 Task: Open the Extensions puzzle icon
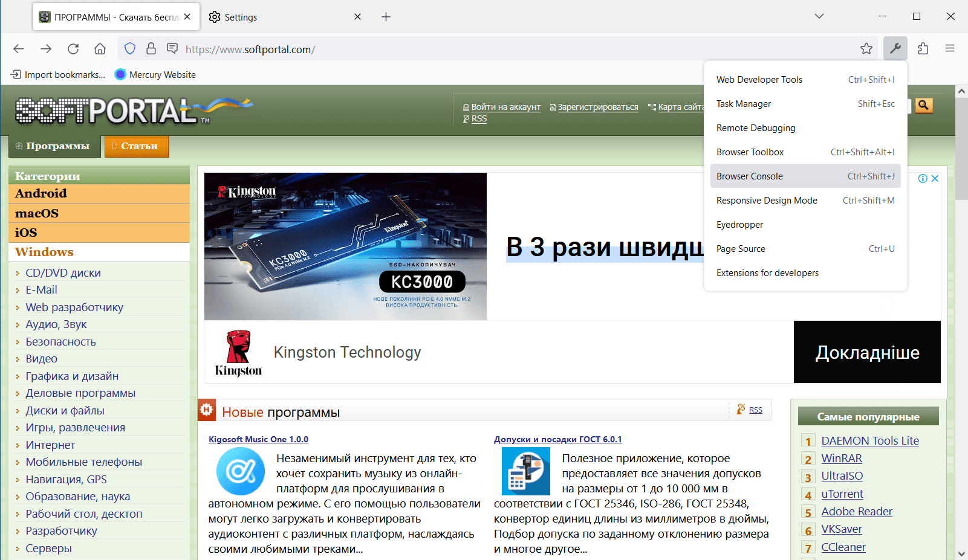923,48
